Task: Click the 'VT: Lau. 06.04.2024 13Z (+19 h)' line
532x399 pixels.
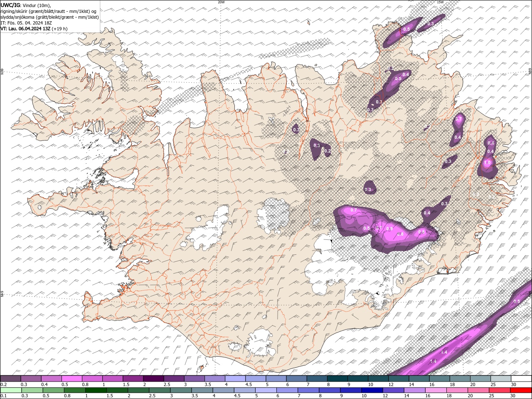Action: tap(34, 29)
